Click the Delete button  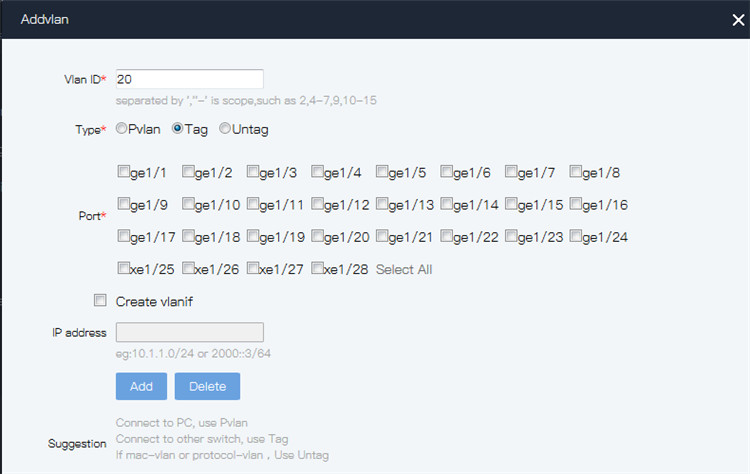tap(207, 386)
